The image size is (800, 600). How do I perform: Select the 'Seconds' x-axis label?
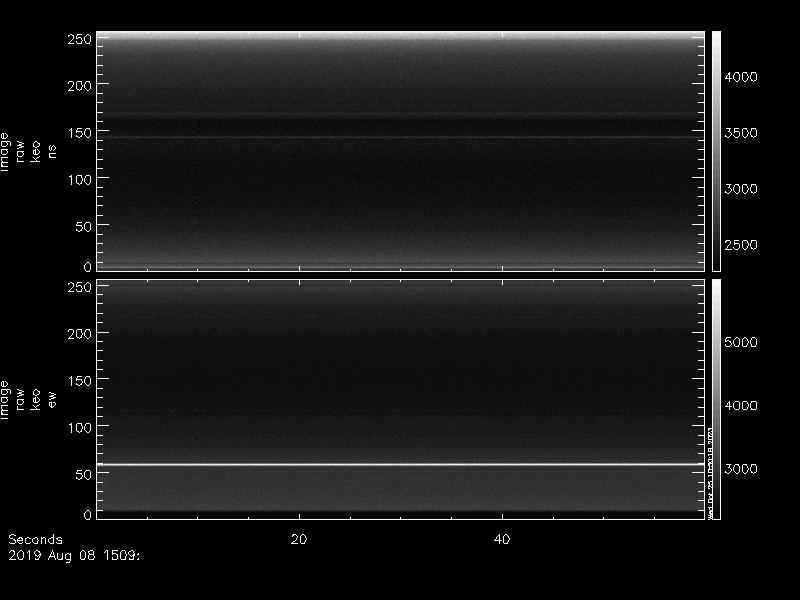[35, 539]
